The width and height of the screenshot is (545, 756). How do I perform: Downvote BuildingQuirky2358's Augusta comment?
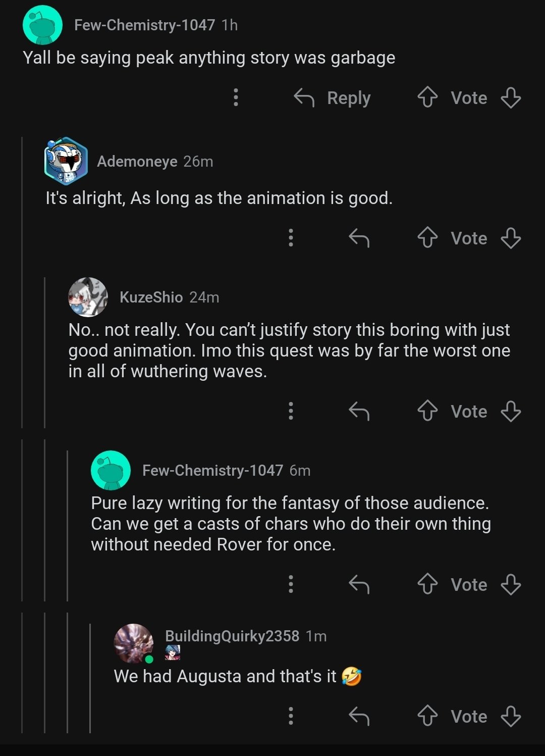(x=511, y=716)
